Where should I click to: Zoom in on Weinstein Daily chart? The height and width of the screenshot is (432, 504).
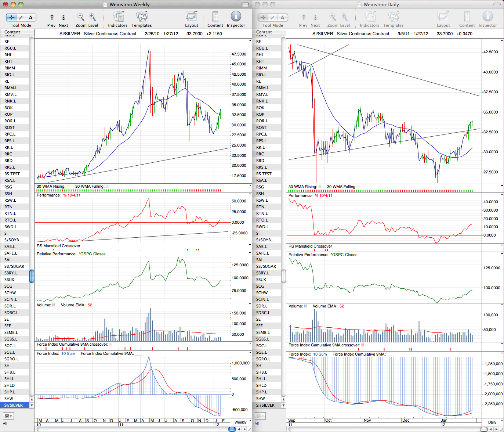(x=344, y=17)
